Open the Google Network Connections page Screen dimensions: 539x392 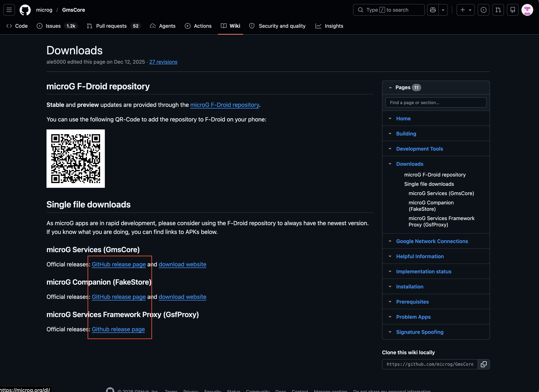coord(432,241)
